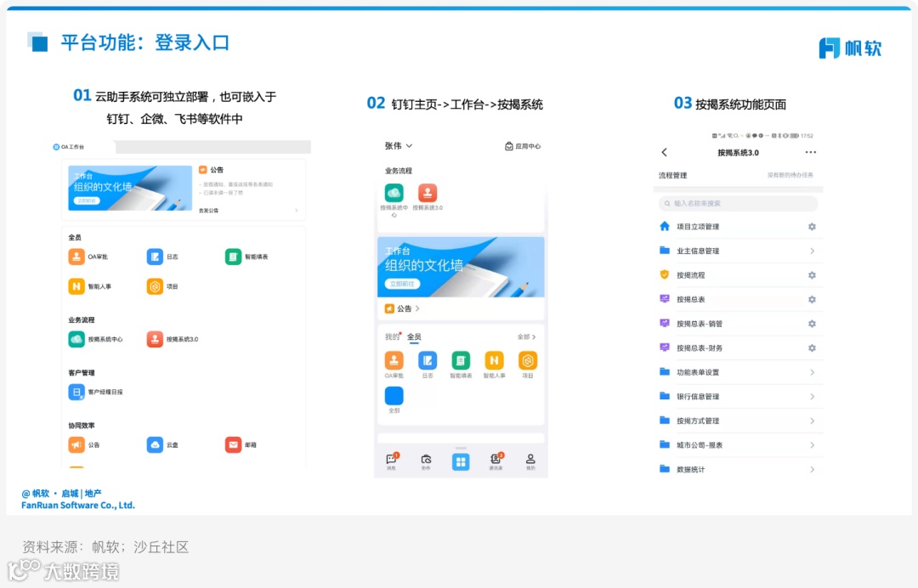Click 去发公告 link in the OA工作台 desktop panel

tap(208, 211)
